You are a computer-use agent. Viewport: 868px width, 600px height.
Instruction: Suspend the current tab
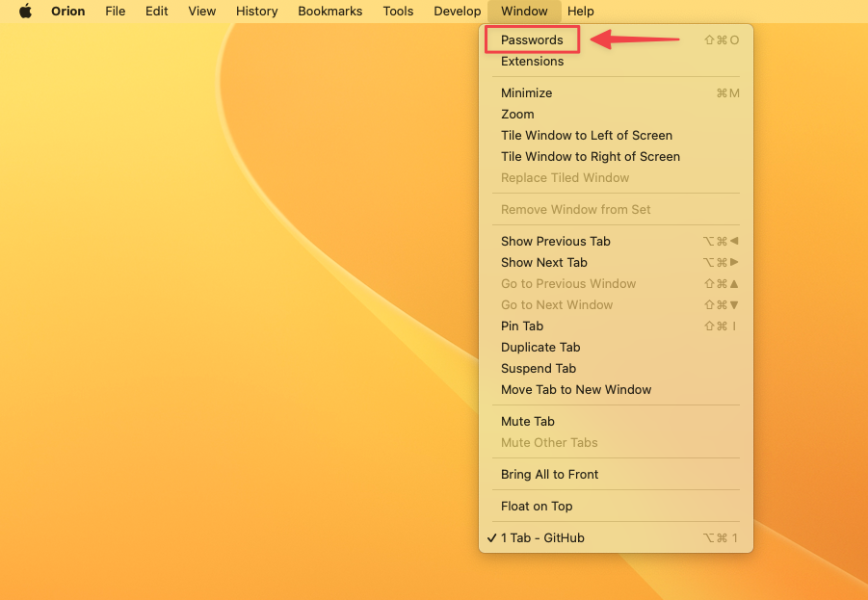click(x=538, y=368)
